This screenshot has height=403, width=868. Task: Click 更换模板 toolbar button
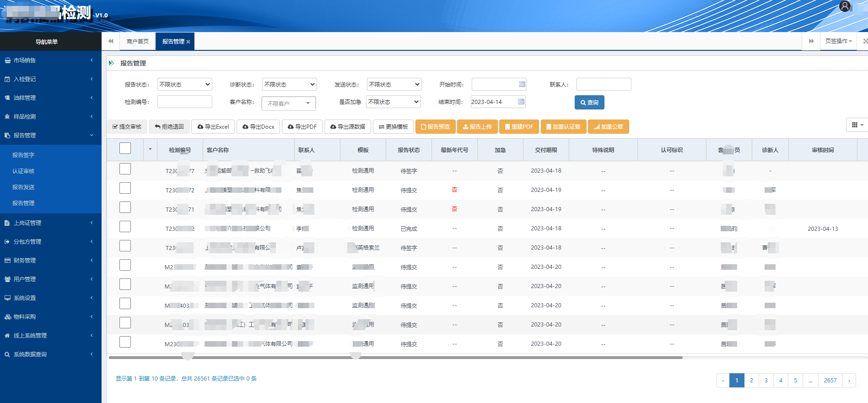[394, 127]
